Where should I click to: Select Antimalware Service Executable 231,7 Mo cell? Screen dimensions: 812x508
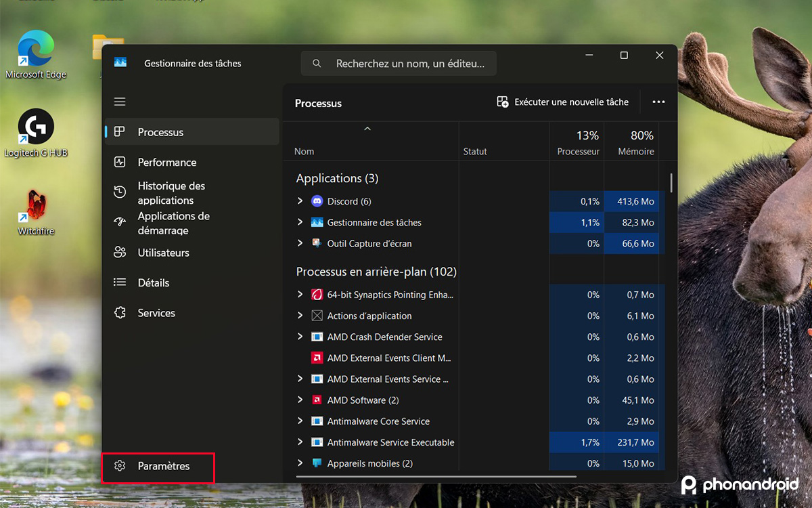(x=631, y=442)
